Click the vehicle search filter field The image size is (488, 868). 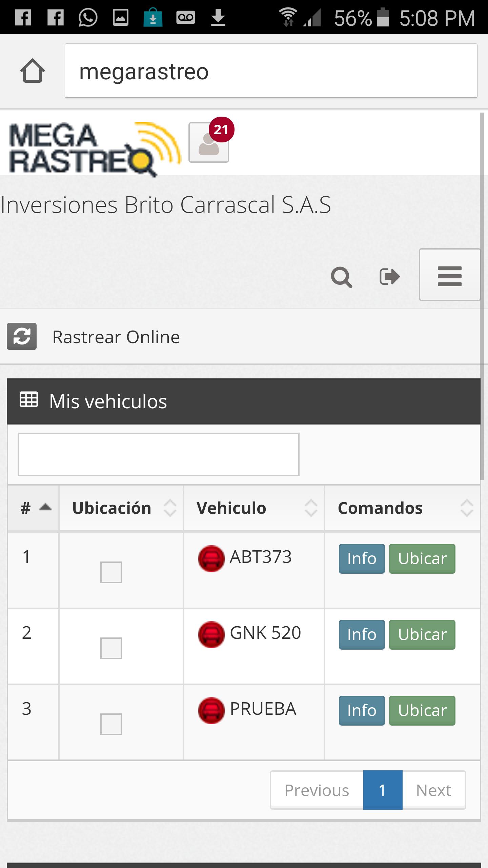(x=158, y=454)
